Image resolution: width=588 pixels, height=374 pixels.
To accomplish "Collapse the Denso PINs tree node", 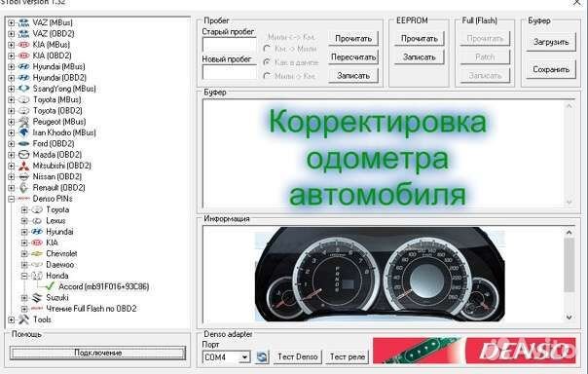I will (12, 199).
